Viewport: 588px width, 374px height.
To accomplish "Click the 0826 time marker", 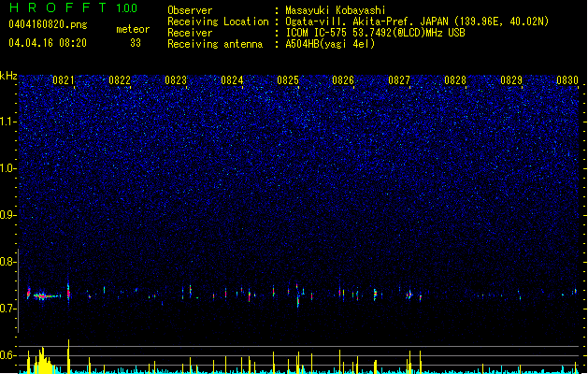I will click(343, 80).
